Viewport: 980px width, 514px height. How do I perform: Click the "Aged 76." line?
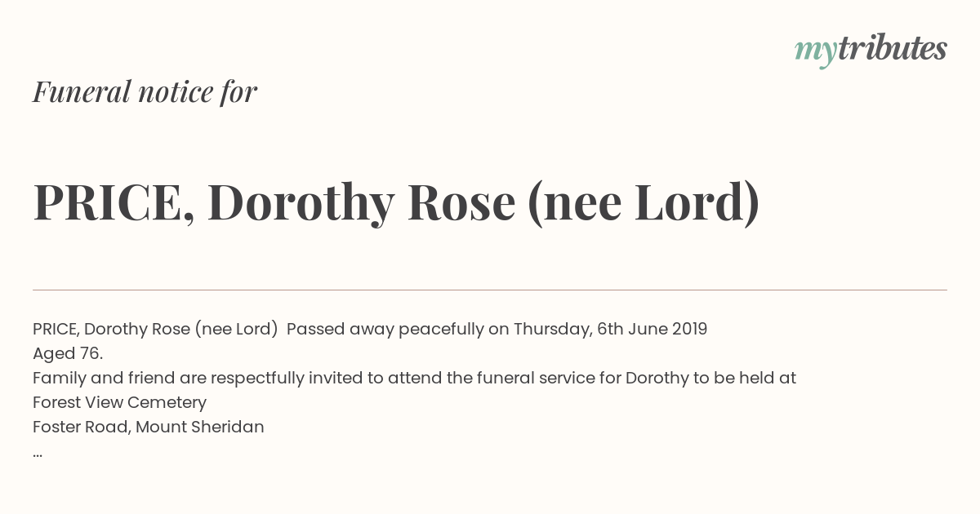click(x=68, y=353)
